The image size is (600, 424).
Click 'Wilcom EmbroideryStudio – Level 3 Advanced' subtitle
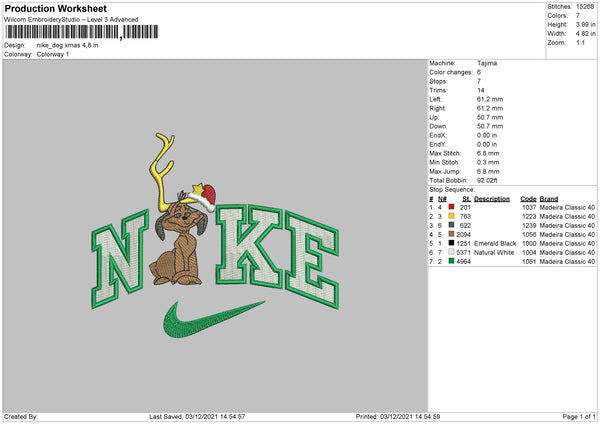71,20
